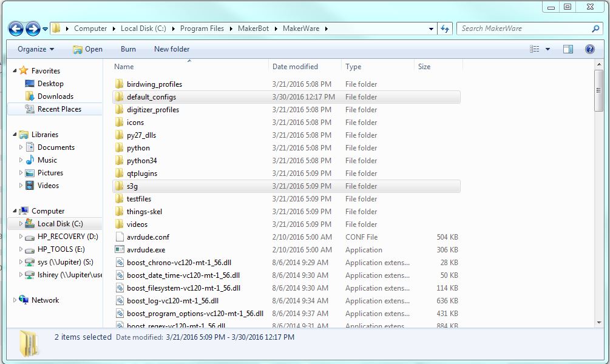Click the Open toolbar button

tap(87, 49)
